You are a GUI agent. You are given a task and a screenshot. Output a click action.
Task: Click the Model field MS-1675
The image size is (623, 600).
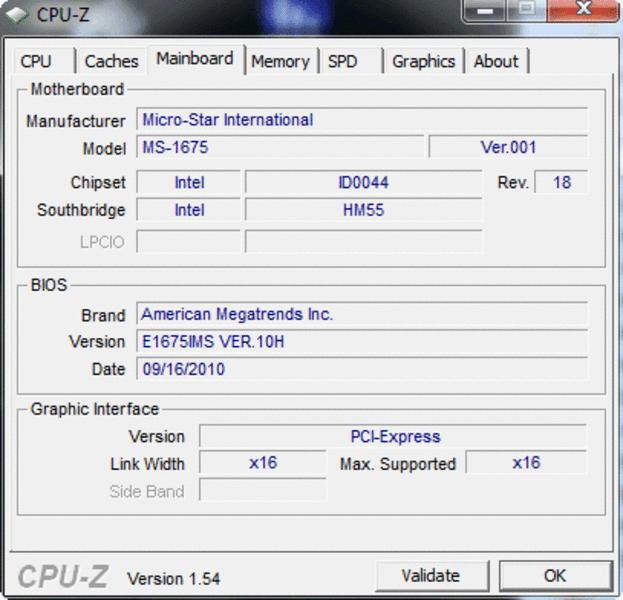click(x=280, y=147)
